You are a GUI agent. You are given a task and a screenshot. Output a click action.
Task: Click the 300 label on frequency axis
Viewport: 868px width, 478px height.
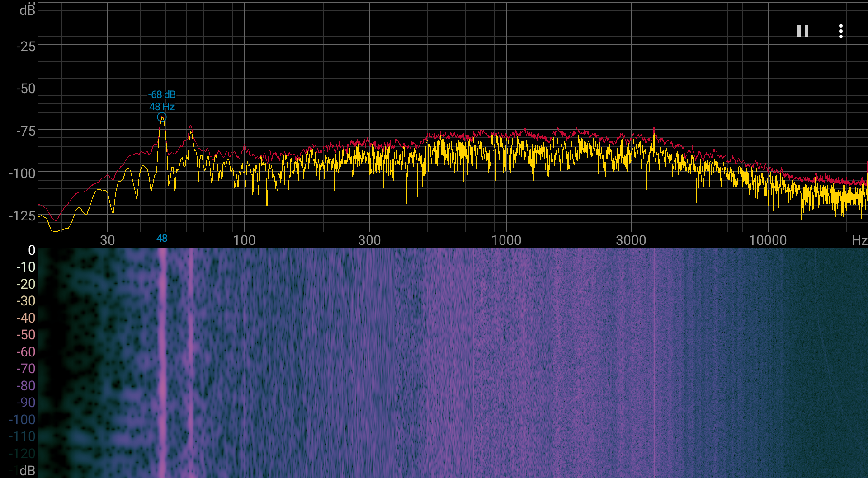pyautogui.click(x=369, y=240)
